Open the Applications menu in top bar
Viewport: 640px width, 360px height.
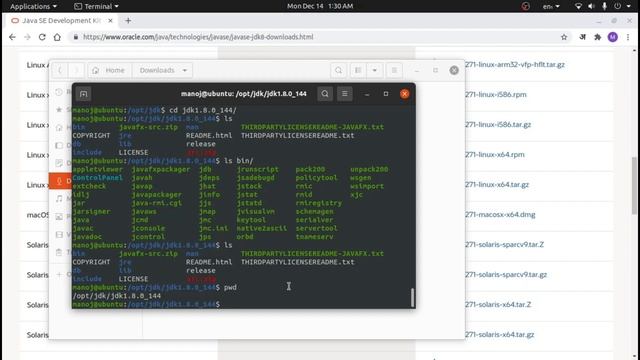tap(33, 6)
